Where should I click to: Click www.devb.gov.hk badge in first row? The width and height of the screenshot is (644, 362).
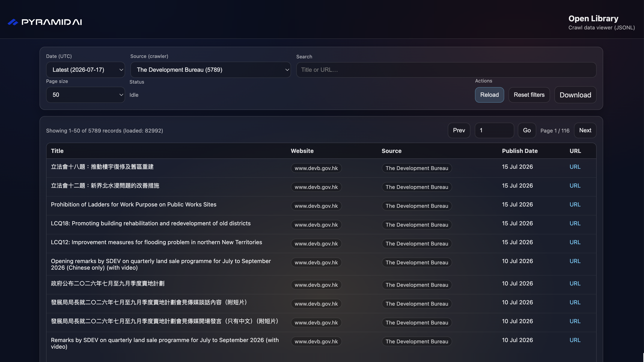(x=316, y=168)
